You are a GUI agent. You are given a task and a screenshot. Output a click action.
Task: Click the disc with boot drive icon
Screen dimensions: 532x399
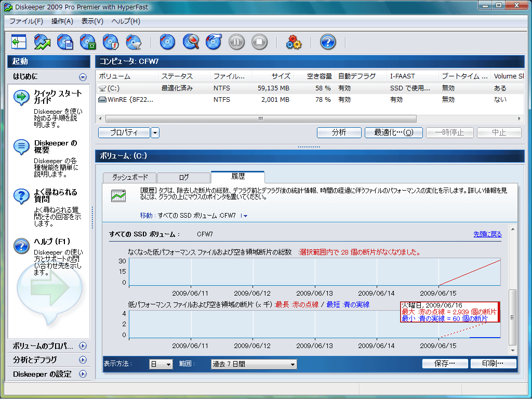click(134, 42)
